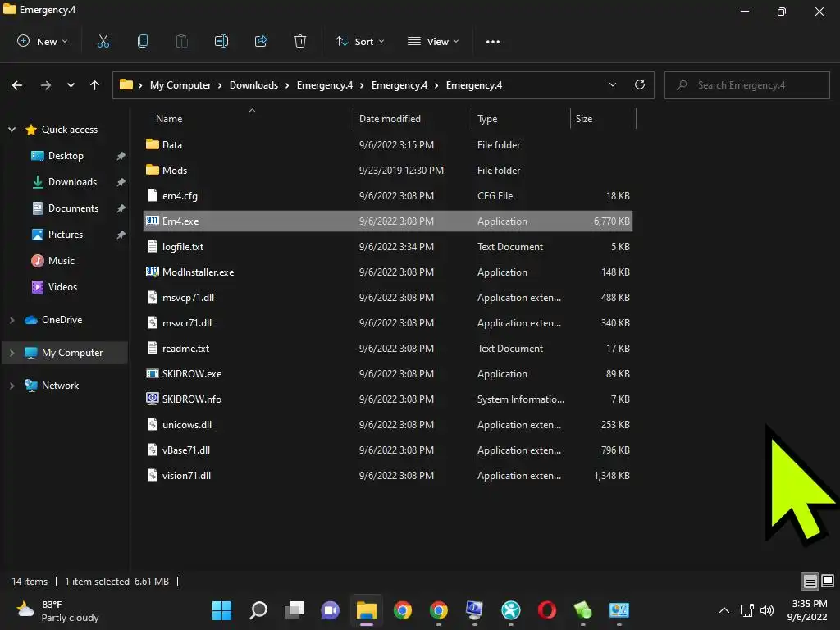The height and width of the screenshot is (630, 840).
Task: Click the Size column header
Action: 603,119
